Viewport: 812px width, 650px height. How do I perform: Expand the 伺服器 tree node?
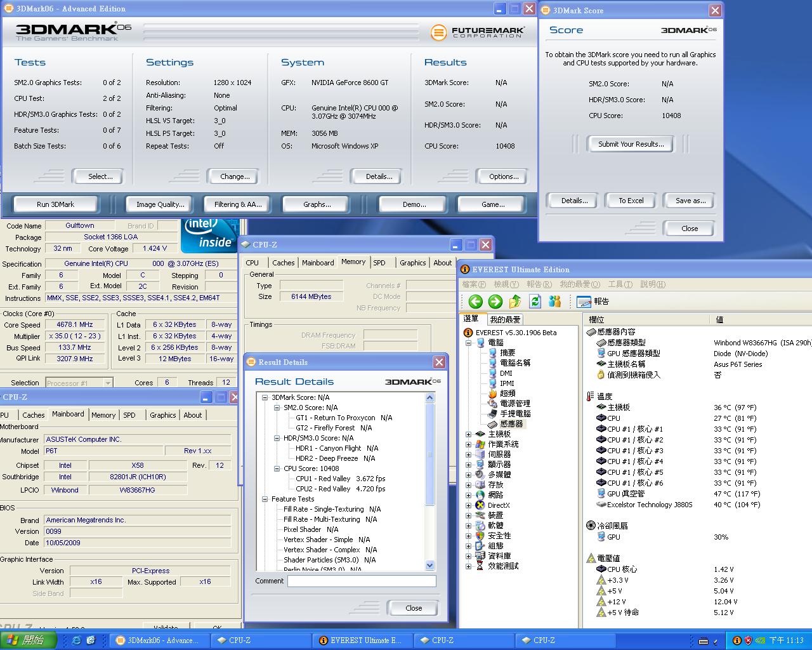[469, 454]
